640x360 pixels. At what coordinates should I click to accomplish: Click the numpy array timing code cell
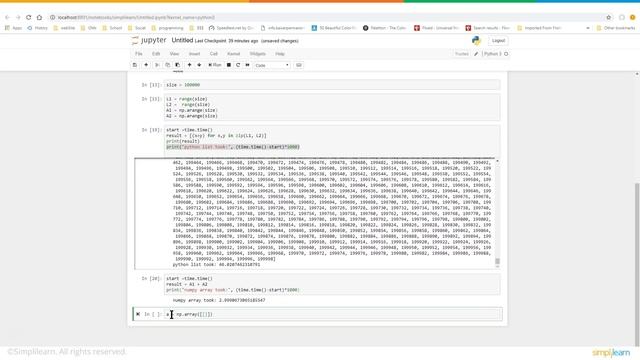pos(332,284)
